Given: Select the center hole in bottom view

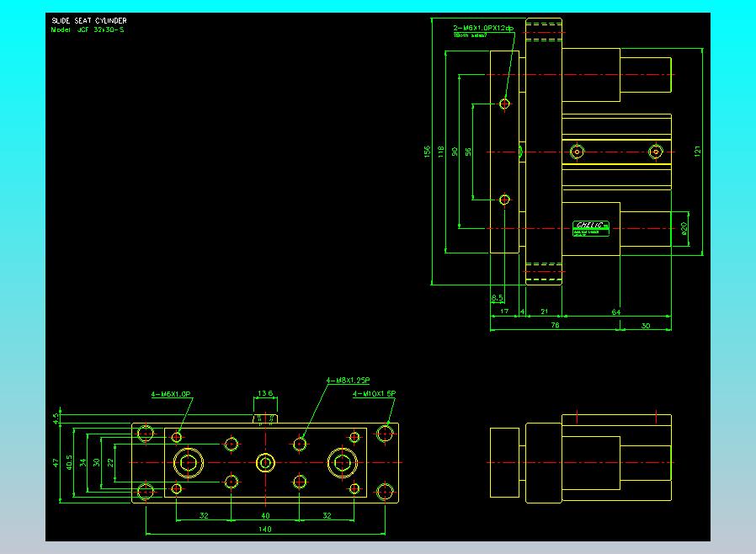Looking at the screenshot, I should (265, 463).
